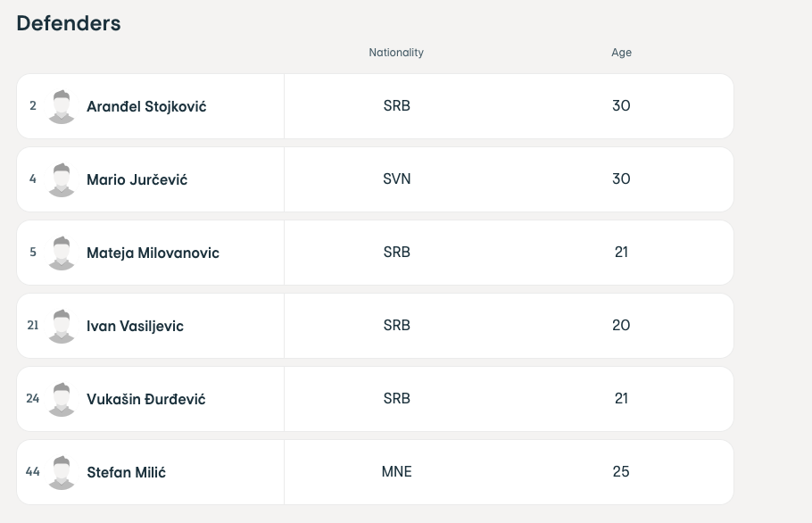Click Ivan Vasiljevic's avatar icon
The image size is (812, 523).
pos(62,326)
